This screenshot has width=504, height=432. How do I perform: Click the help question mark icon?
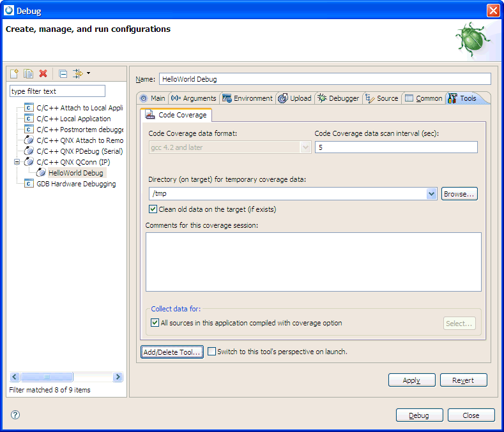pyautogui.click(x=15, y=415)
